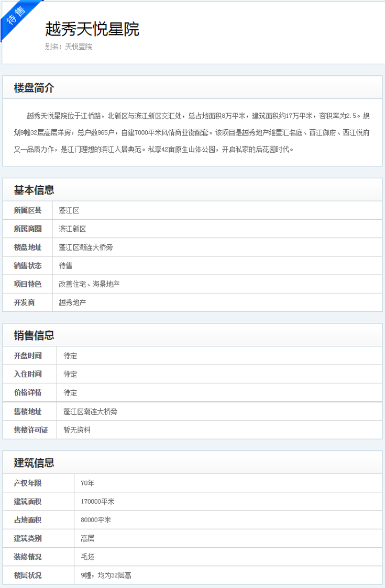
Task: Click the 建筑面积 value 170000平米
Action: coord(97,501)
